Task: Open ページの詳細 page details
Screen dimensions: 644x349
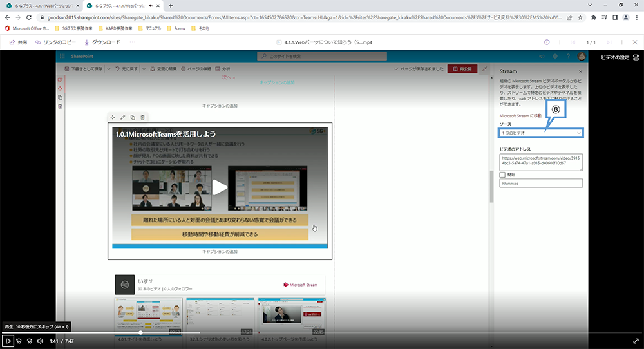Action: (x=196, y=69)
